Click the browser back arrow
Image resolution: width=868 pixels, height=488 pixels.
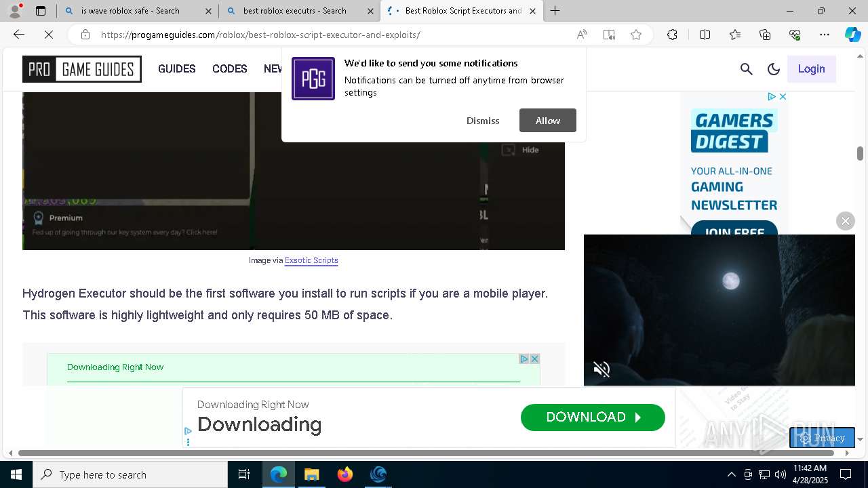(x=19, y=35)
